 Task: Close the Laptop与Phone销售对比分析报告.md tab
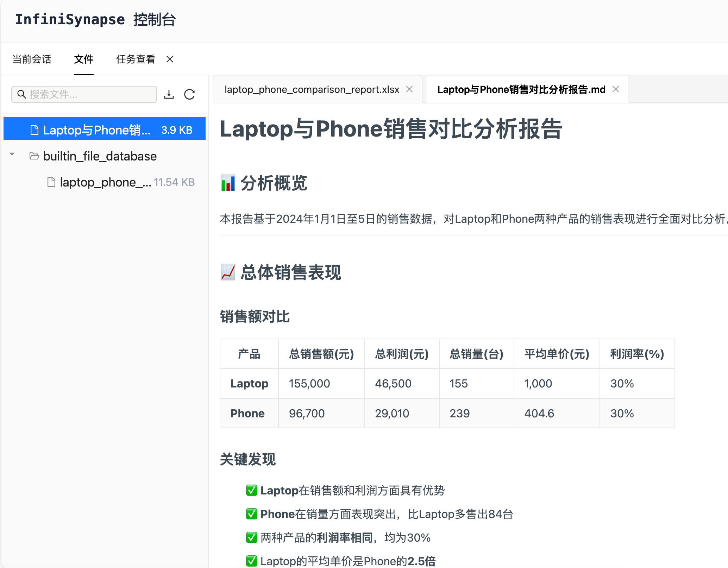pos(615,89)
